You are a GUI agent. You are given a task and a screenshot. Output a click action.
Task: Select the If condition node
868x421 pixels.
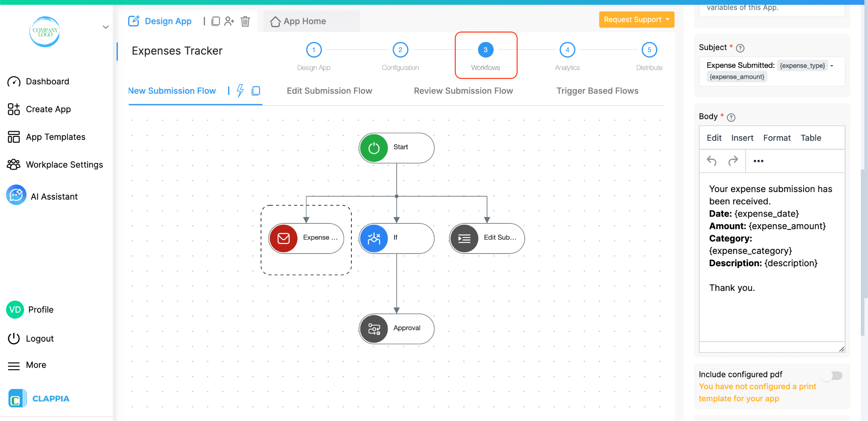(x=396, y=238)
